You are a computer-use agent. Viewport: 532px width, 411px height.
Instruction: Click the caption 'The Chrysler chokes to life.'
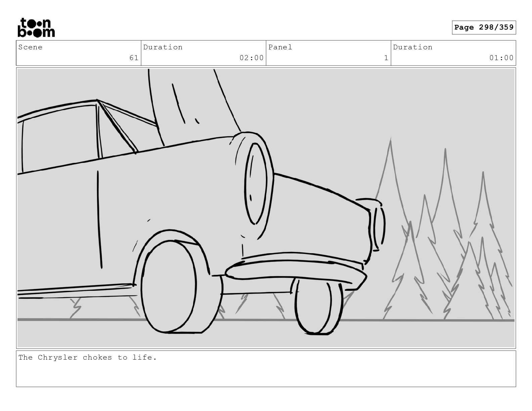[88, 357]
